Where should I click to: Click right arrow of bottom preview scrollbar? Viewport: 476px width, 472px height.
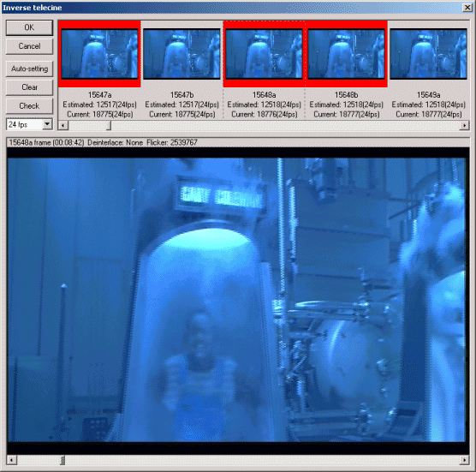(x=464, y=460)
